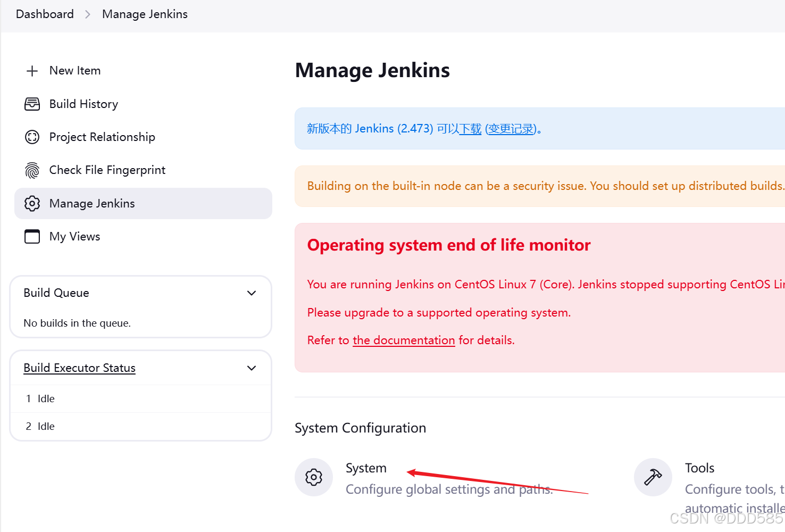The height and width of the screenshot is (532, 785).
Task: Click the Tools hammer icon
Action: click(x=653, y=477)
